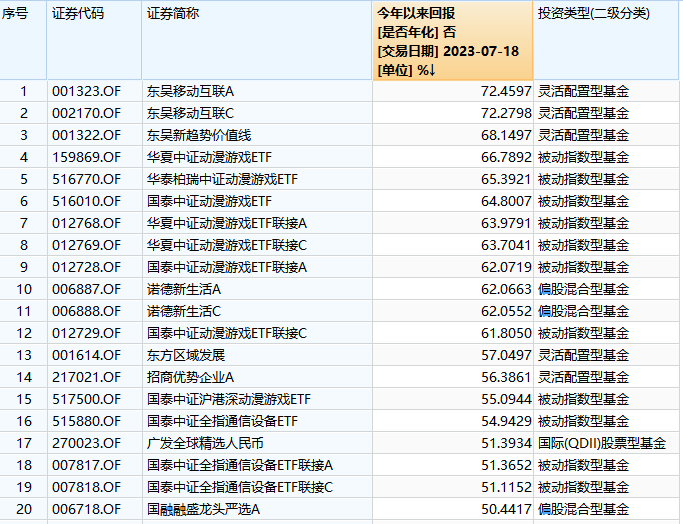Image resolution: width=683 pixels, height=524 pixels.
Task: Select code 006718.OF
Action: coord(86,509)
